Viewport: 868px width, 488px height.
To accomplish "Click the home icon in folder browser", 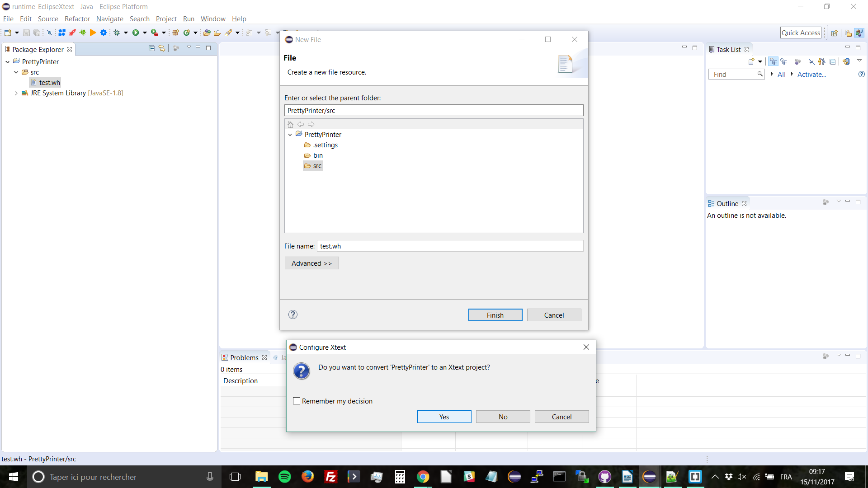I will point(291,124).
